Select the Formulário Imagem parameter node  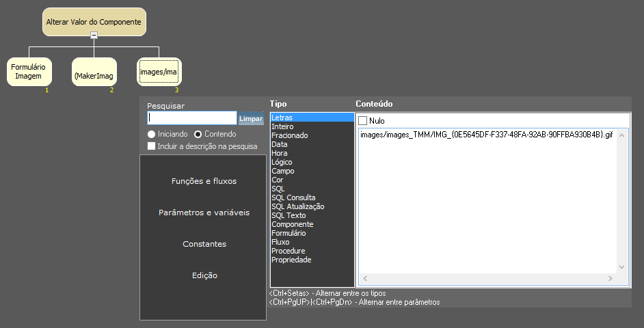click(29, 72)
